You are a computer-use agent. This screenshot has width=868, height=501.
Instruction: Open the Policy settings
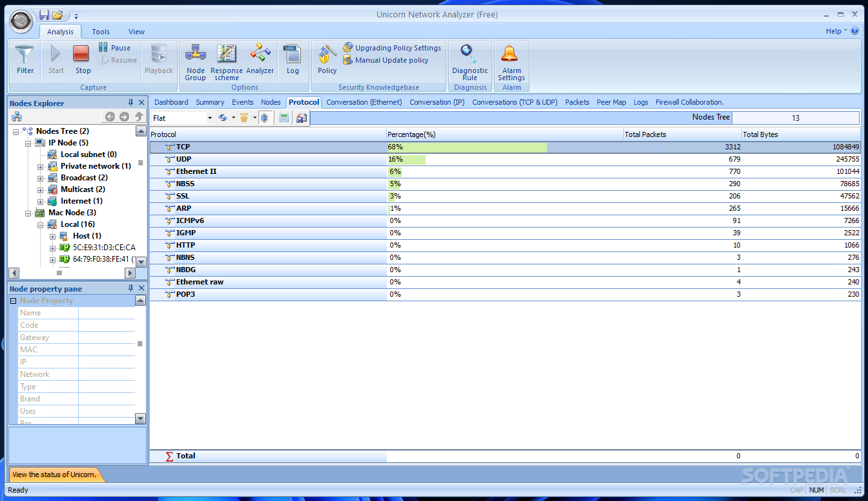pos(327,60)
